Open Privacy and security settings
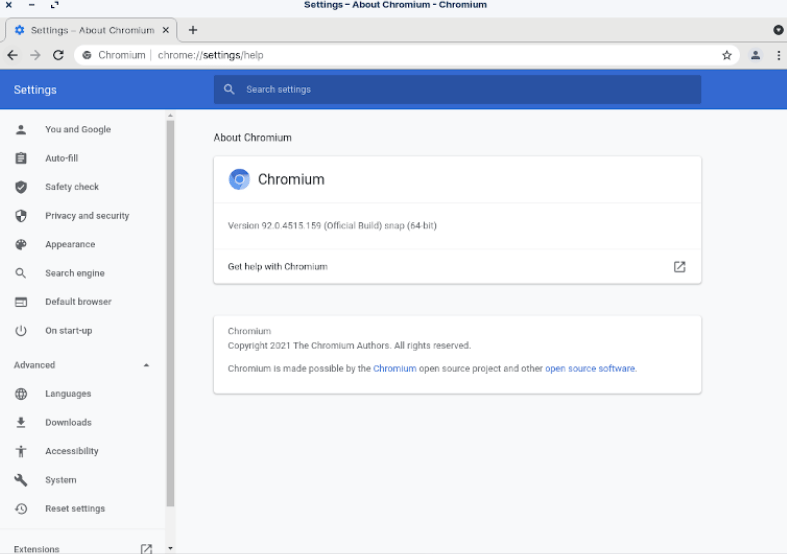Screen dimensions: 787x554 [x=87, y=216]
